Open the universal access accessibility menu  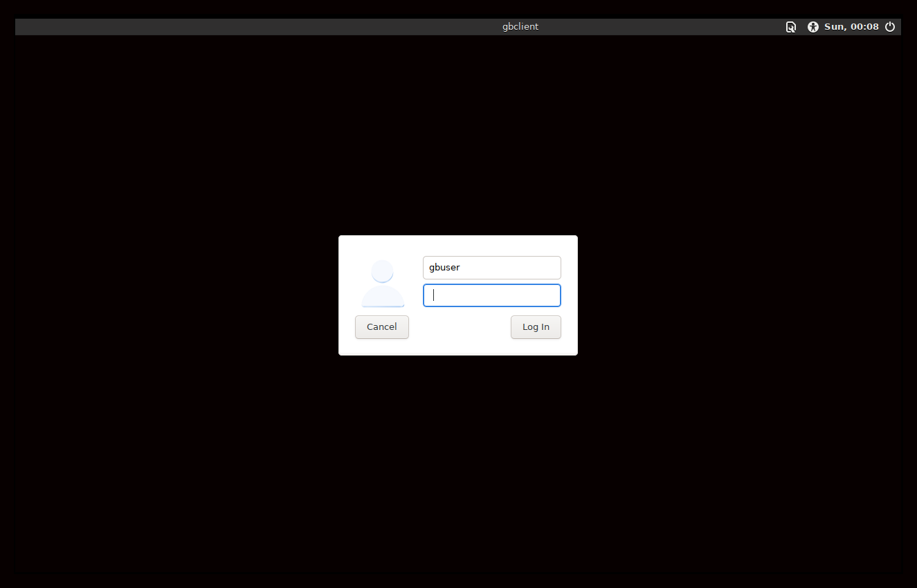click(x=812, y=27)
